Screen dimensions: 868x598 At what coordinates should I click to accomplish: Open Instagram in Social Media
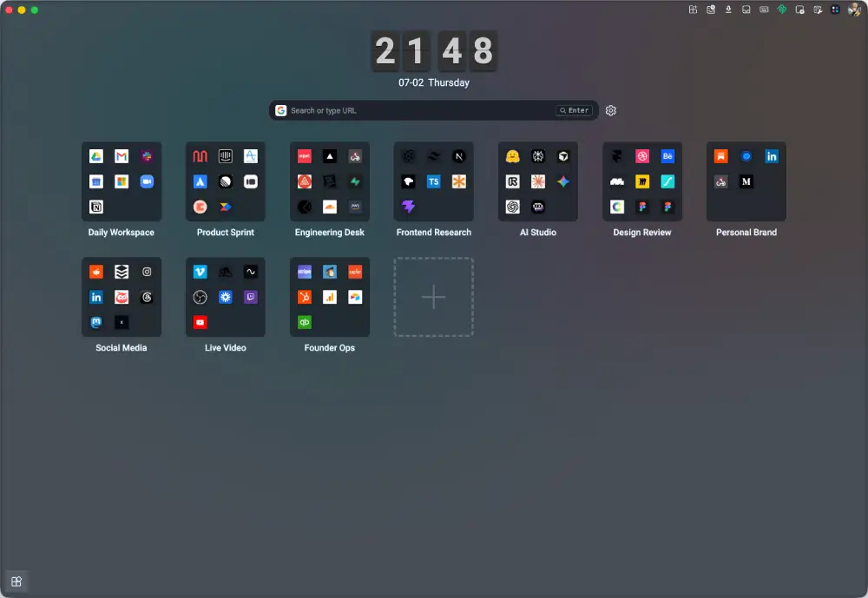[147, 272]
